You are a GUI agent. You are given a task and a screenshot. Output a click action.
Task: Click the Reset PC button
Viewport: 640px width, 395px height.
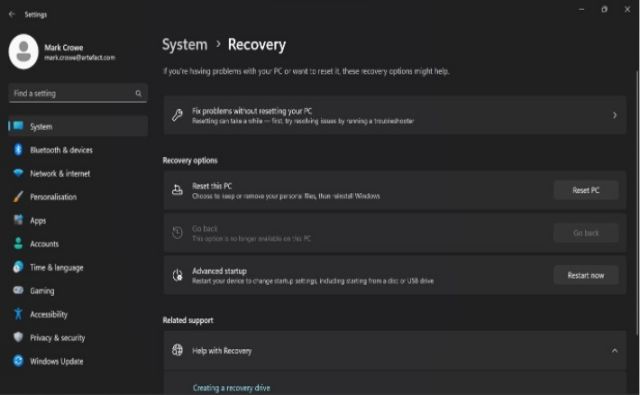586,190
